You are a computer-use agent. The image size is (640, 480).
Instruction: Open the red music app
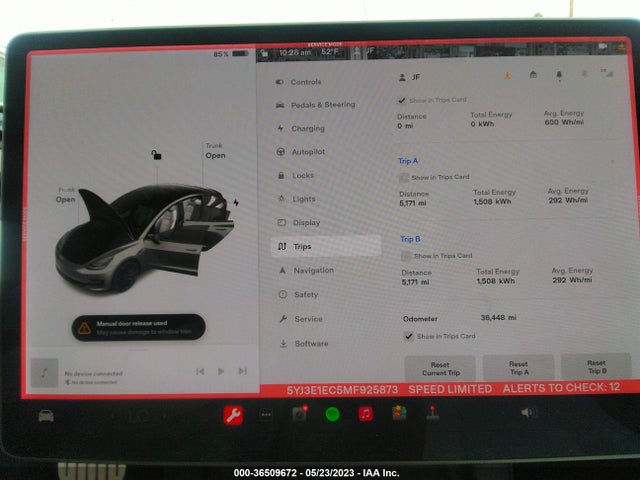pyautogui.click(x=366, y=414)
